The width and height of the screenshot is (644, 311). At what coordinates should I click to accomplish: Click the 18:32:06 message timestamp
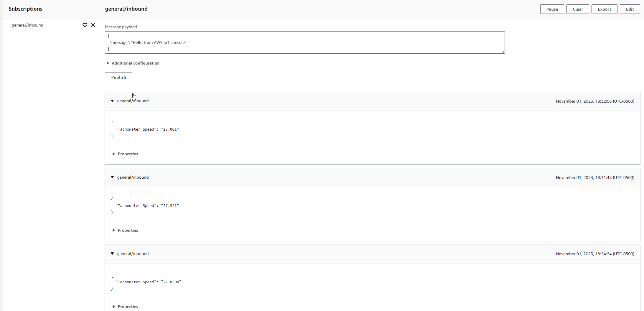tap(595, 101)
